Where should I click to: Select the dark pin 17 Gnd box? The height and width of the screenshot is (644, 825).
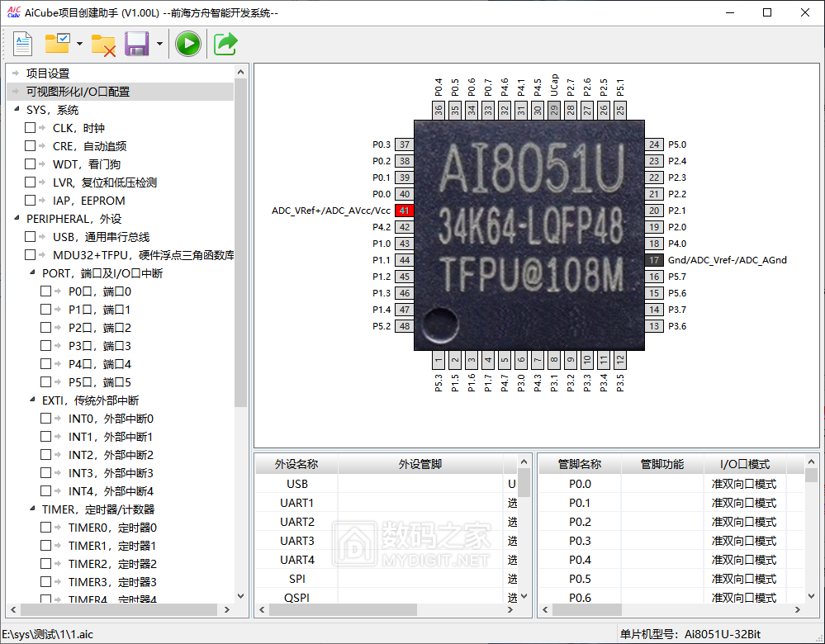[654, 260]
